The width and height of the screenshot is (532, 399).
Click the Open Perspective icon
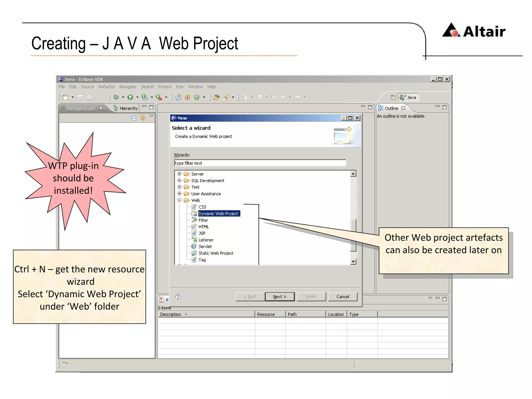pyautogui.click(x=393, y=97)
